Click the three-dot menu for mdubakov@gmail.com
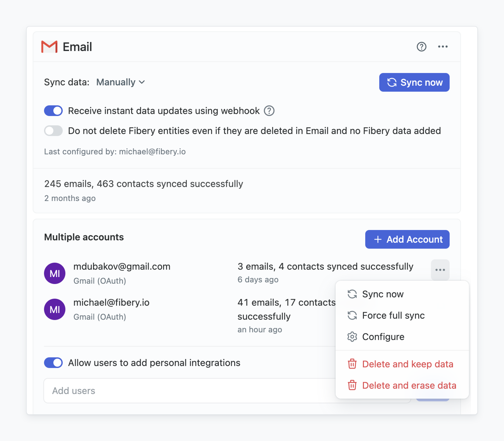Image resolution: width=504 pixels, height=441 pixels. pyautogui.click(x=440, y=270)
